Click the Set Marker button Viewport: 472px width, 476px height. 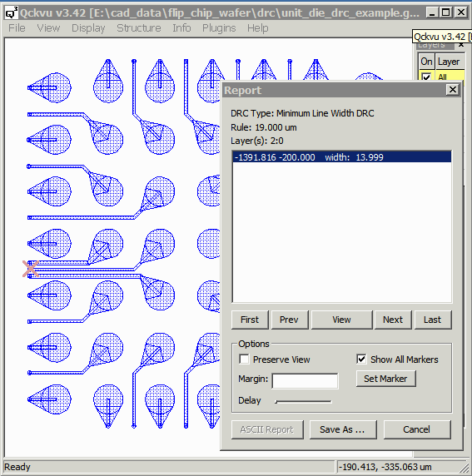385,379
